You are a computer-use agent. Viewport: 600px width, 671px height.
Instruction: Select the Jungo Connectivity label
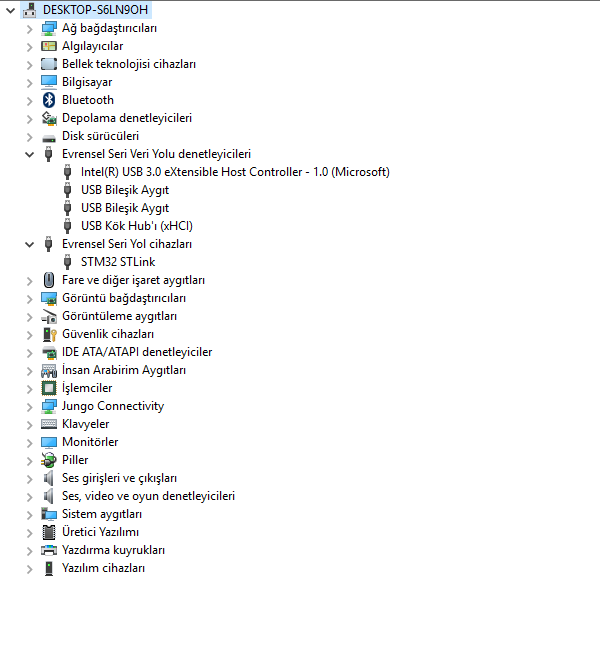(113, 406)
